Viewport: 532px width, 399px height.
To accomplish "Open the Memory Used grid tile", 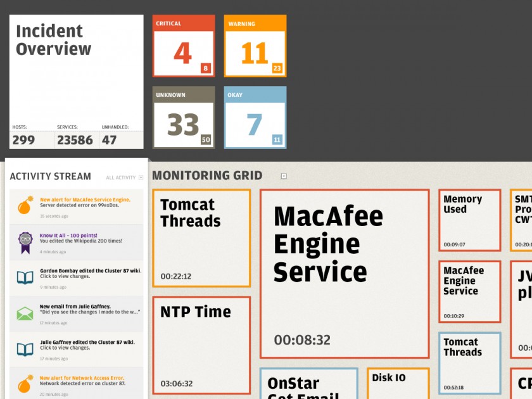I will [x=469, y=220].
